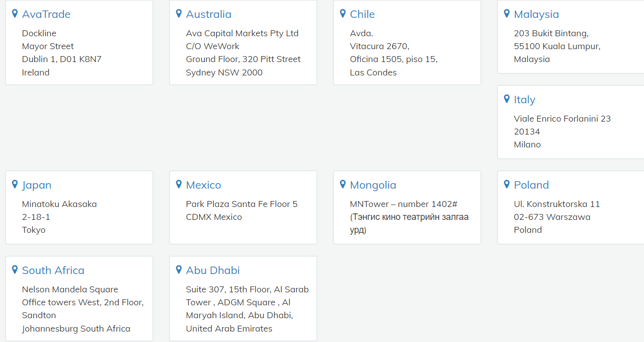Viewport: 644px width, 342px height.
Task: Open the AvaTrade office heading link
Action: point(46,14)
